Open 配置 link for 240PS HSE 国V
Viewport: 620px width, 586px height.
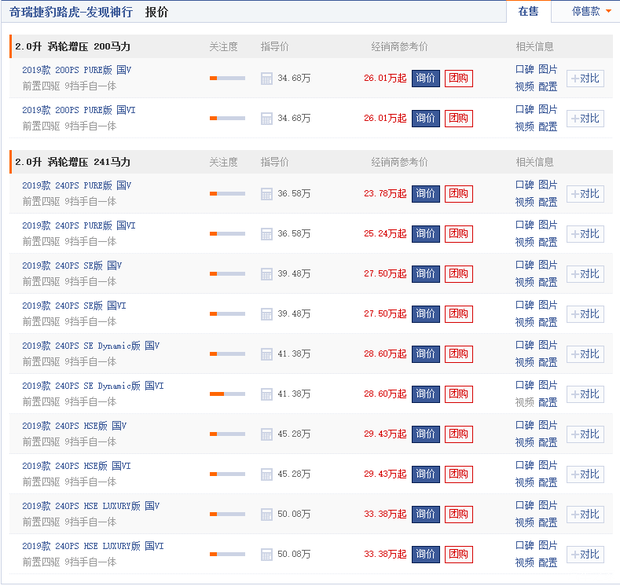coord(548,442)
